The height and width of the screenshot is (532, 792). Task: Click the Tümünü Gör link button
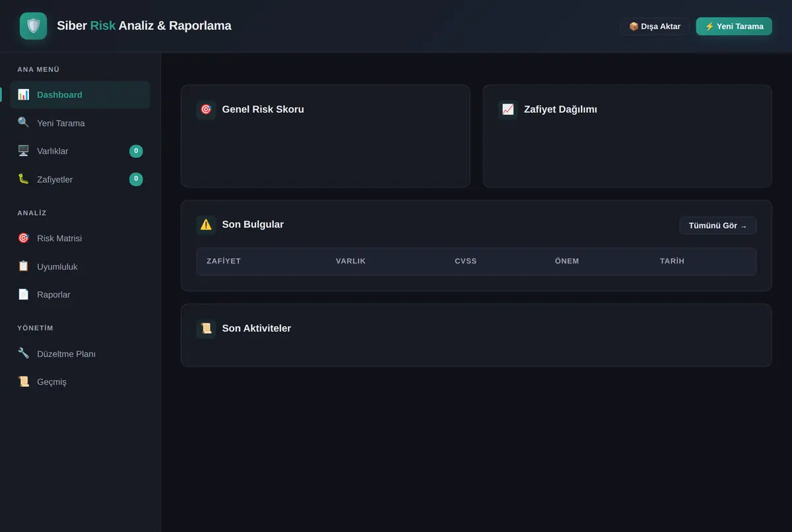coord(718,226)
